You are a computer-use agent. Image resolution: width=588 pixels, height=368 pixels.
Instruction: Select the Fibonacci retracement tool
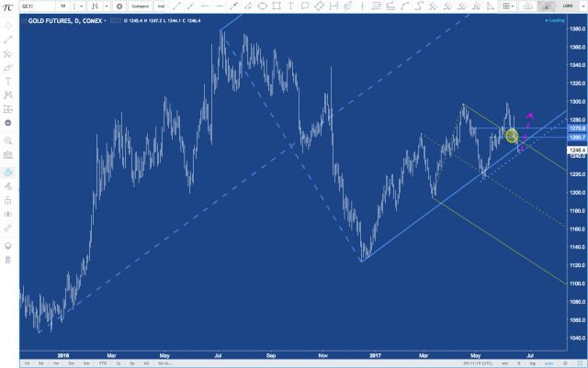(x=376, y=6)
